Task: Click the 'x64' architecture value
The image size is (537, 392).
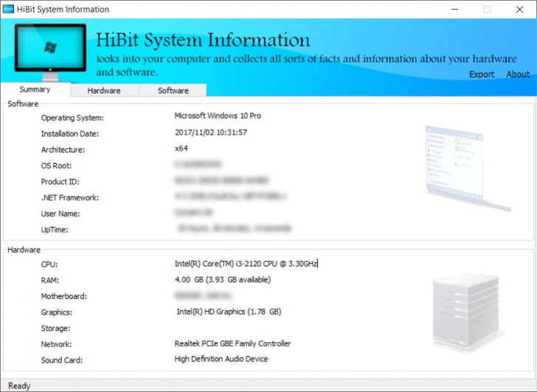Action: pos(181,148)
